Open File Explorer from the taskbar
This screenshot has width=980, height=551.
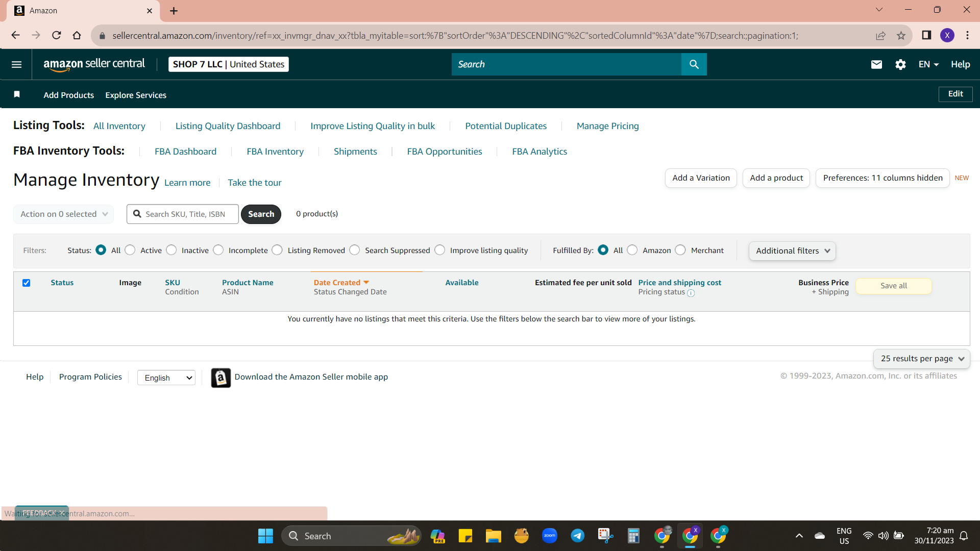pos(493,536)
